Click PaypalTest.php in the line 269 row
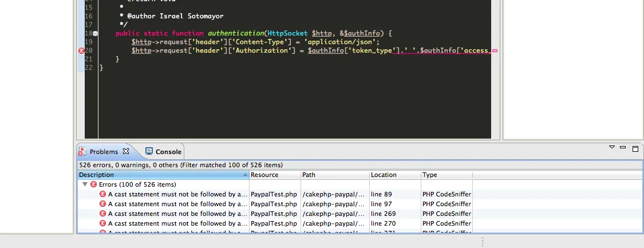 point(274,214)
